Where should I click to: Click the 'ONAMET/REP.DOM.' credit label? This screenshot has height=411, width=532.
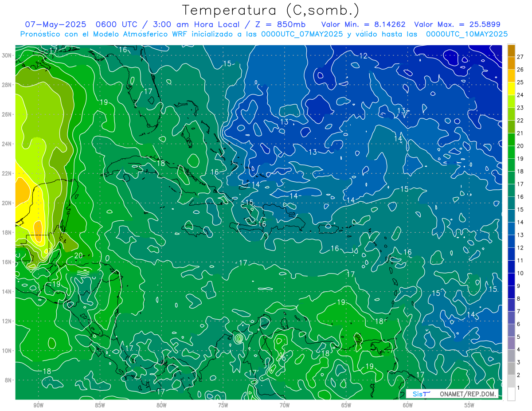point(467,394)
